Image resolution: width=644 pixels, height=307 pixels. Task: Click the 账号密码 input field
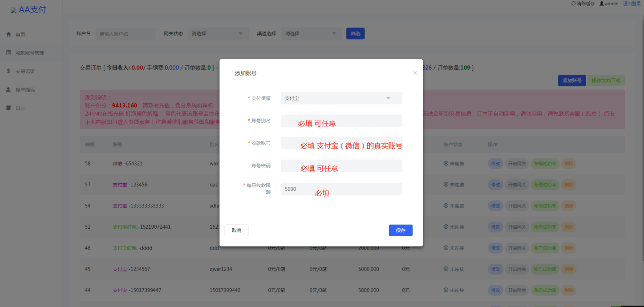341,166
